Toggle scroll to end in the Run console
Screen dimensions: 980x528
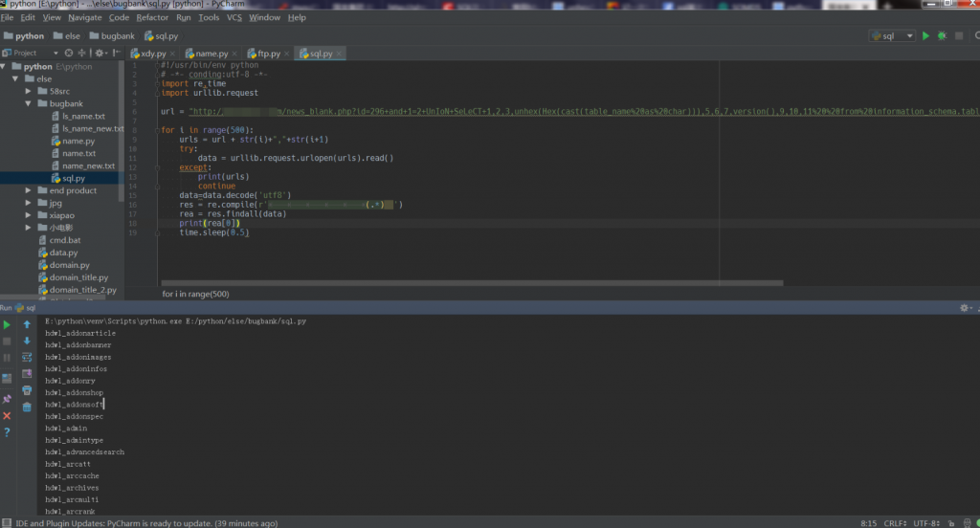click(27, 374)
